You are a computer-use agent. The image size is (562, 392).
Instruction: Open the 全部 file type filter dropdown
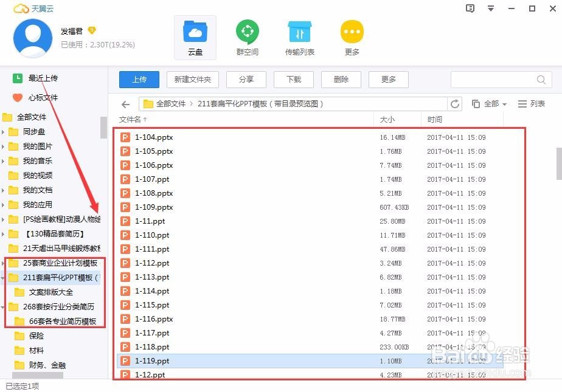(x=490, y=103)
